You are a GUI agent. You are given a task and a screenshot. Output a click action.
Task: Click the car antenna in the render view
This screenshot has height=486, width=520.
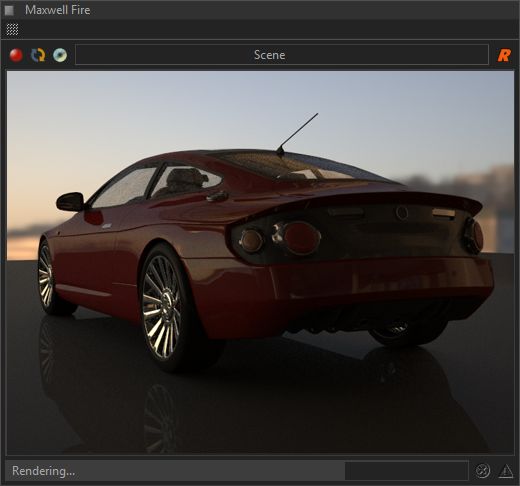point(297,134)
